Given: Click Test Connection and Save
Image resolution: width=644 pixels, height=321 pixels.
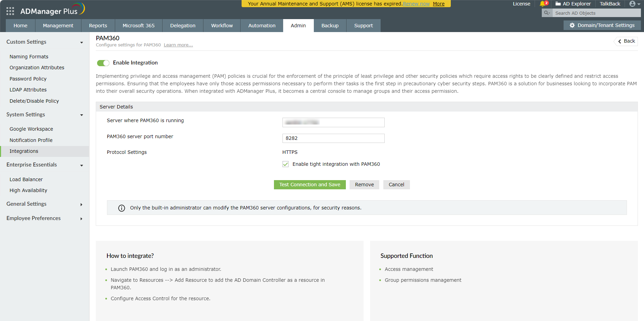Looking at the screenshot, I should (x=309, y=185).
